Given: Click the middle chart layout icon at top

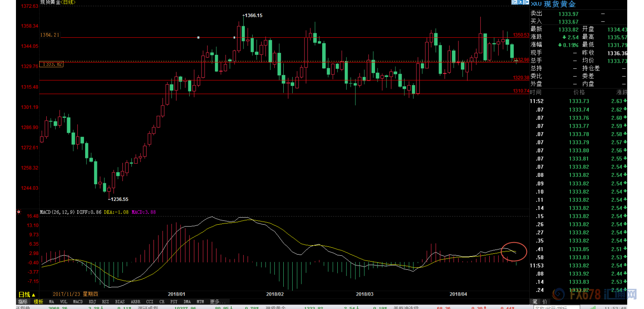Looking at the screenshot, I should [x=520, y=2].
